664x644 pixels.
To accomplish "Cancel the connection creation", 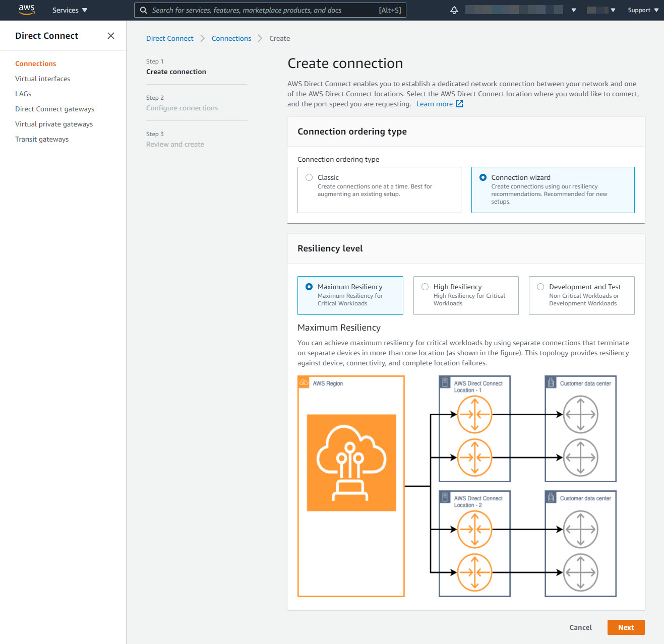I will [x=580, y=627].
